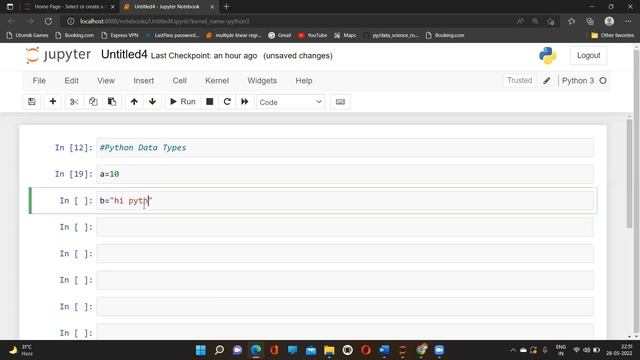Click the taskbar clock and date
The width and height of the screenshot is (640, 360).
click(x=620, y=350)
